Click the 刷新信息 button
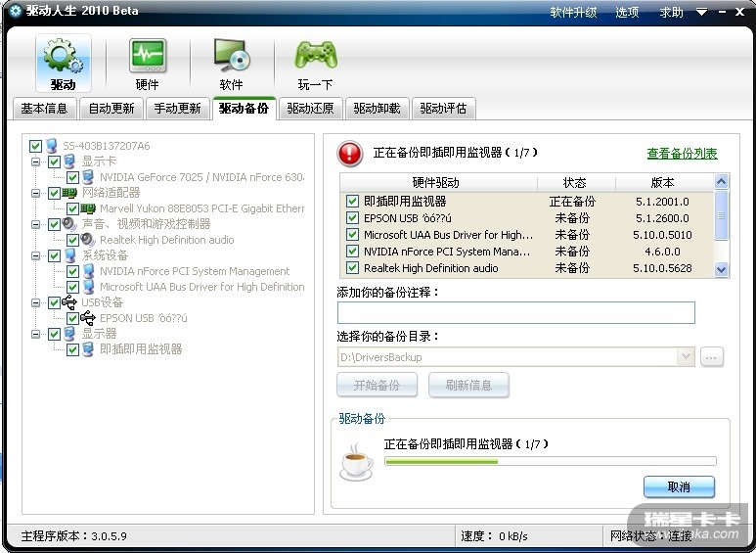This screenshot has width=756, height=553. click(x=468, y=385)
